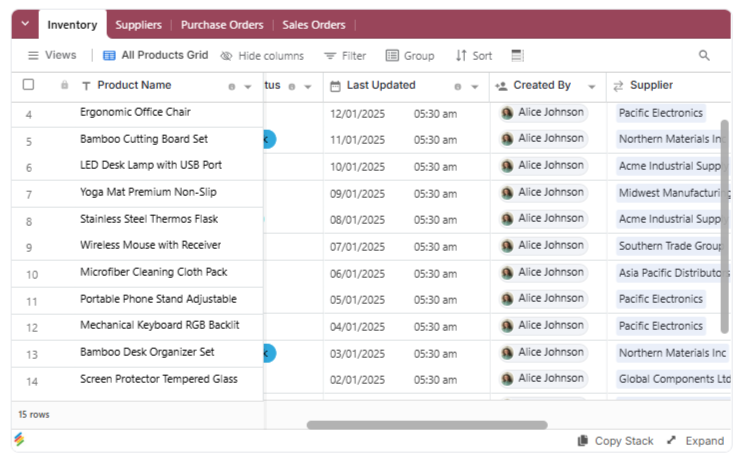
Task: Open the Purchase Orders tab
Action: [222, 25]
